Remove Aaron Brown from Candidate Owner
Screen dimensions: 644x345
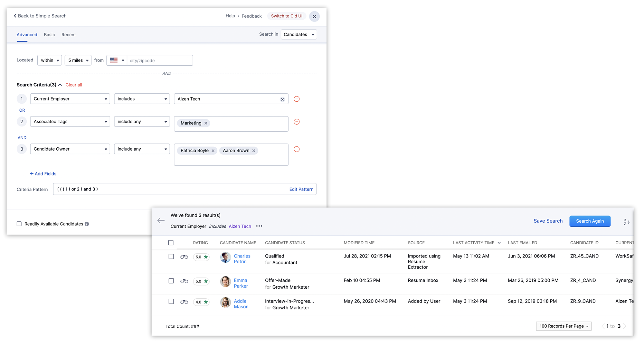254,151
